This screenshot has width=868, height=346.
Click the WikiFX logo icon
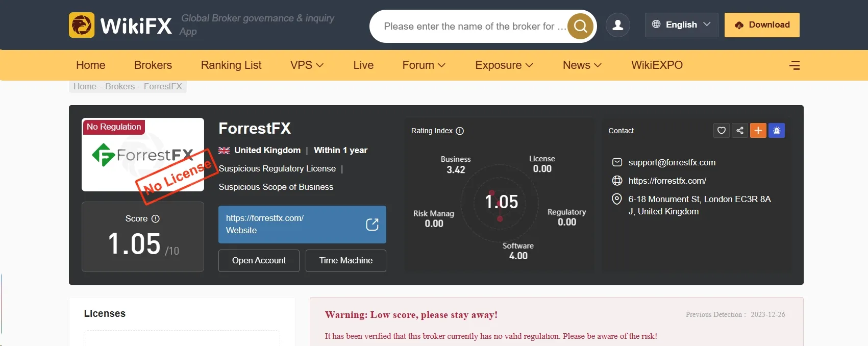(x=82, y=25)
